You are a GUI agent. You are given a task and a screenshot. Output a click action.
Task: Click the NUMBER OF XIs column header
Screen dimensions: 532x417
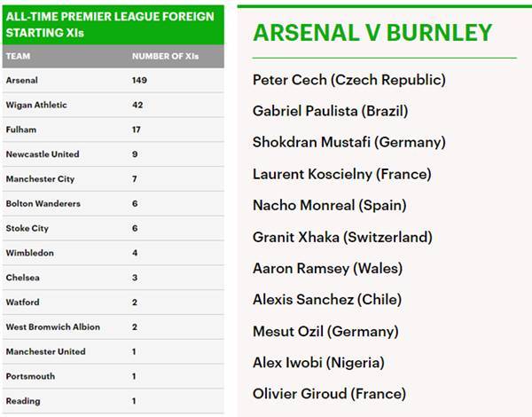tap(164, 56)
